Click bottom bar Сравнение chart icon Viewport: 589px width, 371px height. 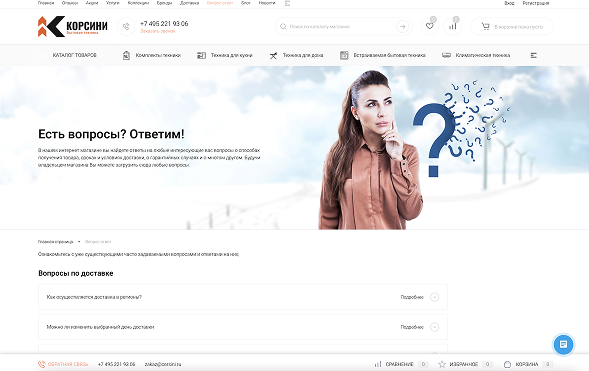[x=378, y=364]
